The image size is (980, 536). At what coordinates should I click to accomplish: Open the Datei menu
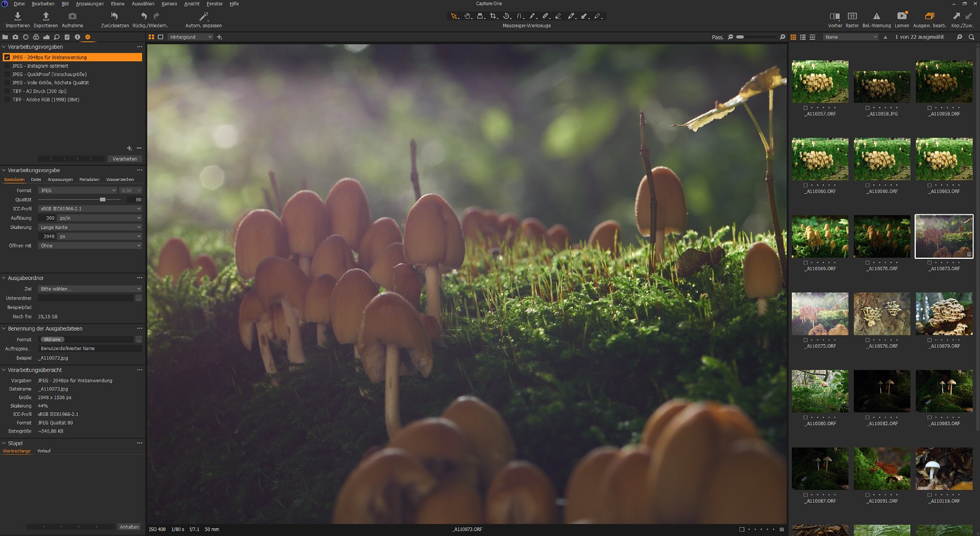click(x=19, y=3)
